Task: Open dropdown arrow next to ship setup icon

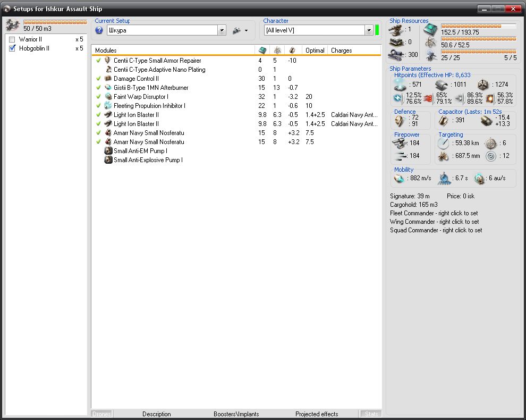Action: 246,30
